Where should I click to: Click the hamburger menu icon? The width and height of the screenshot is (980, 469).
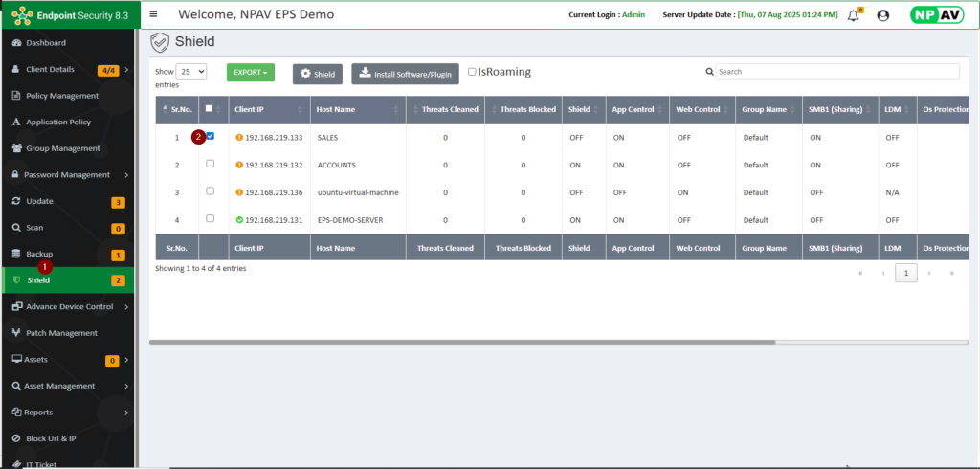(x=153, y=14)
